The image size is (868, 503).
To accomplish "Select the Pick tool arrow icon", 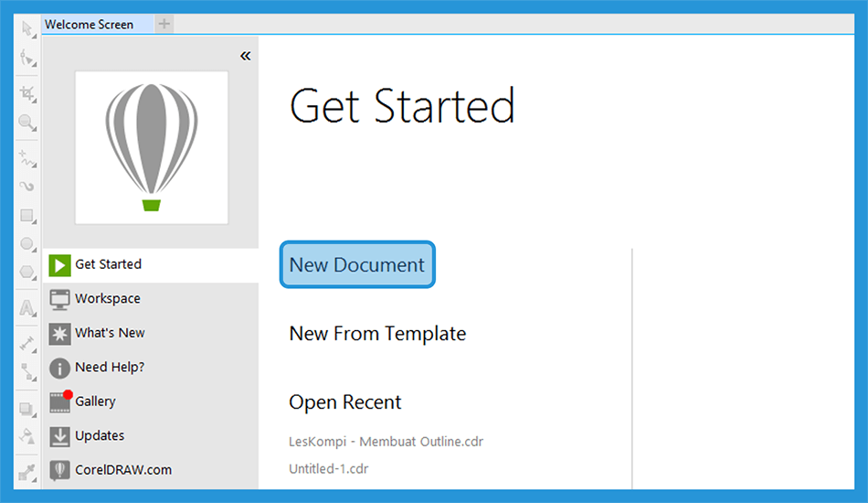I will pyautogui.click(x=26, y=28).
